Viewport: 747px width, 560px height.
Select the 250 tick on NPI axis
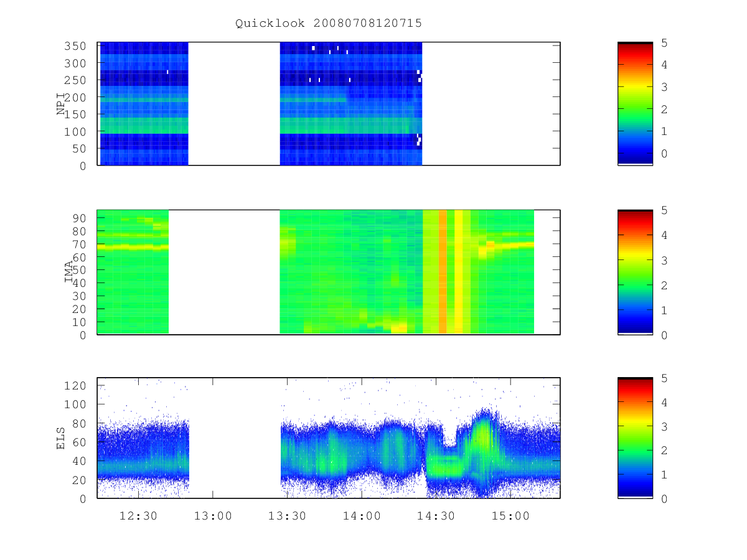(76, 80)
